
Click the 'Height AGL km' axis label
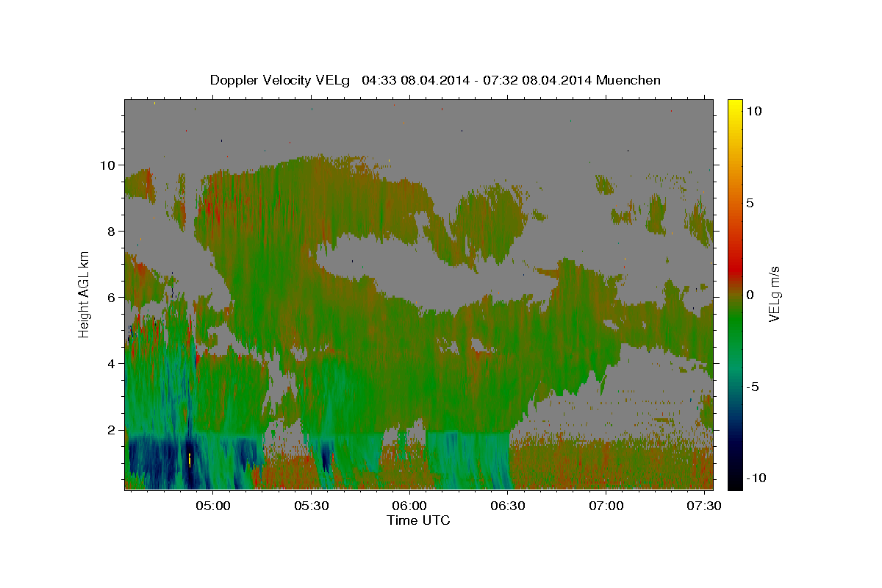(x=85, y=294)
